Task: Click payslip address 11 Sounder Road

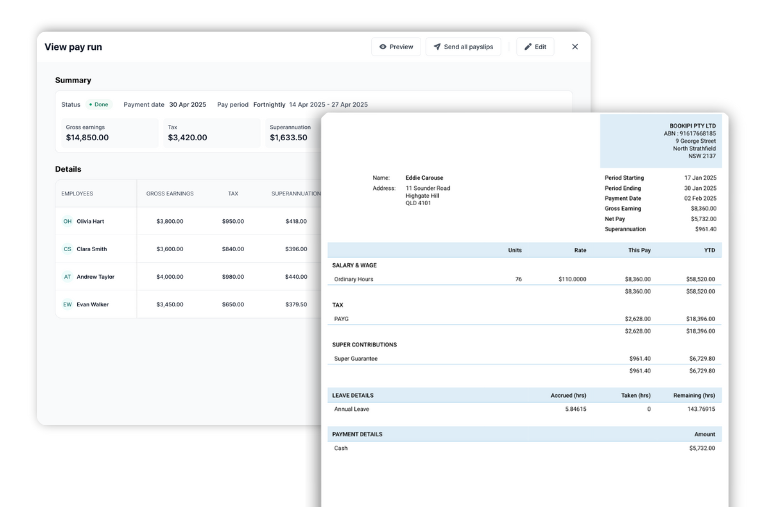Action: [x=428, y=188]
